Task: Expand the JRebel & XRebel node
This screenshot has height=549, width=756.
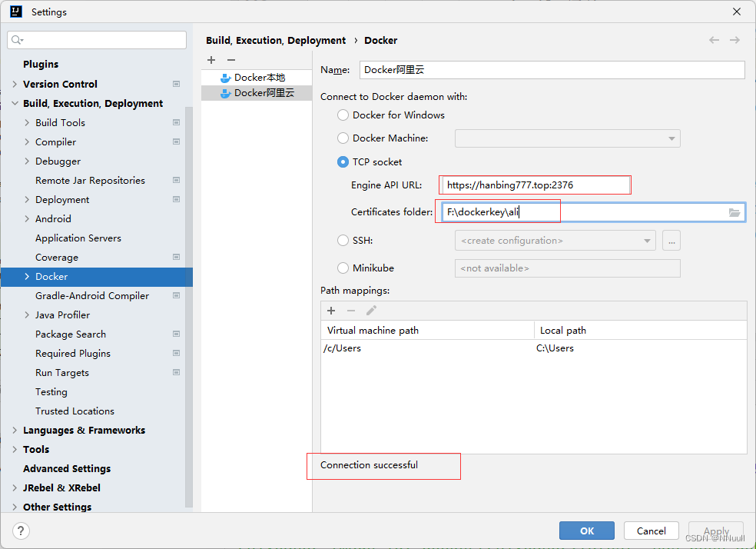Action: 15,487
